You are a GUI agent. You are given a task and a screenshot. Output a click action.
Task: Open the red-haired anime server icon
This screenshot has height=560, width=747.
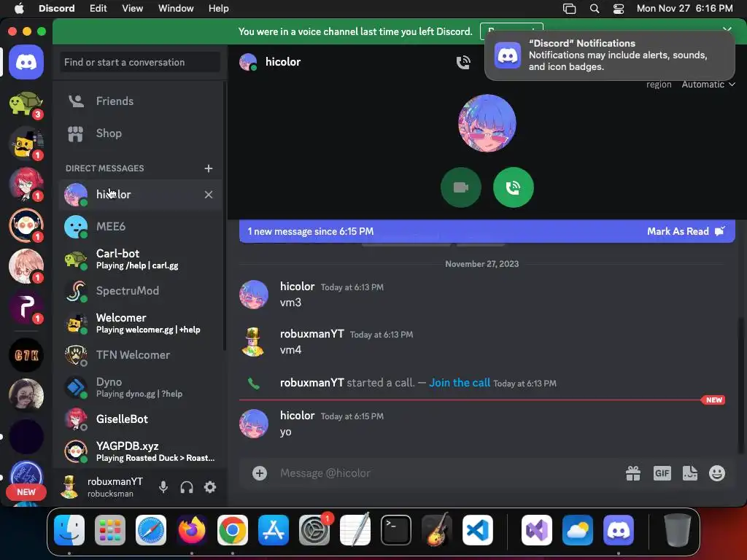(26, 184)
